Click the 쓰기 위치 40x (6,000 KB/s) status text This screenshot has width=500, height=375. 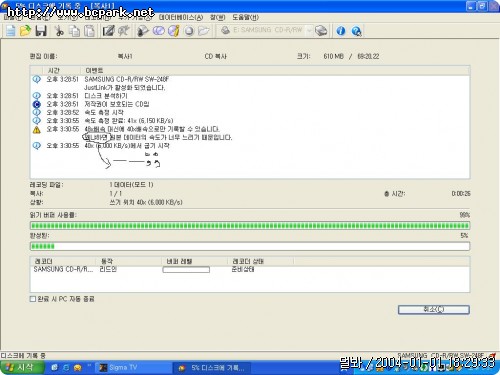[146, 202]
